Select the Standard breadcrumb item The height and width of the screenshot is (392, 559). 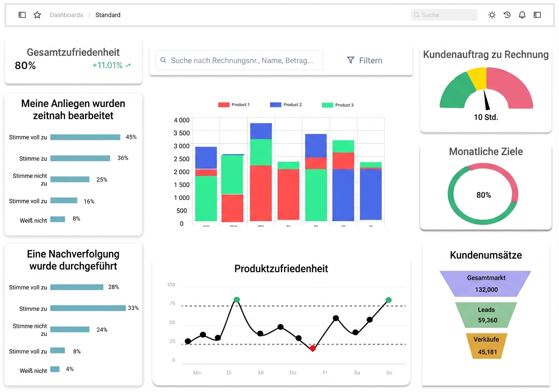point(108,15)
